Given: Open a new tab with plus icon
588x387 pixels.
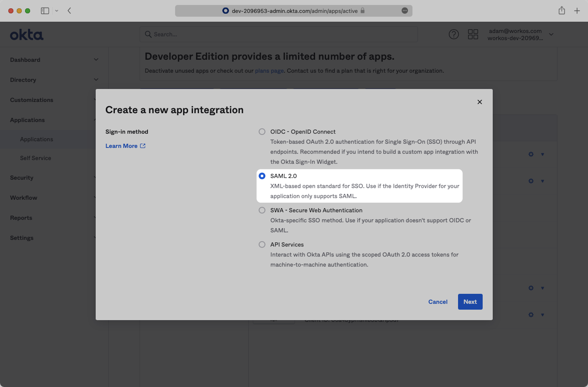Looking at the screenshot, I should click(577, 11).
